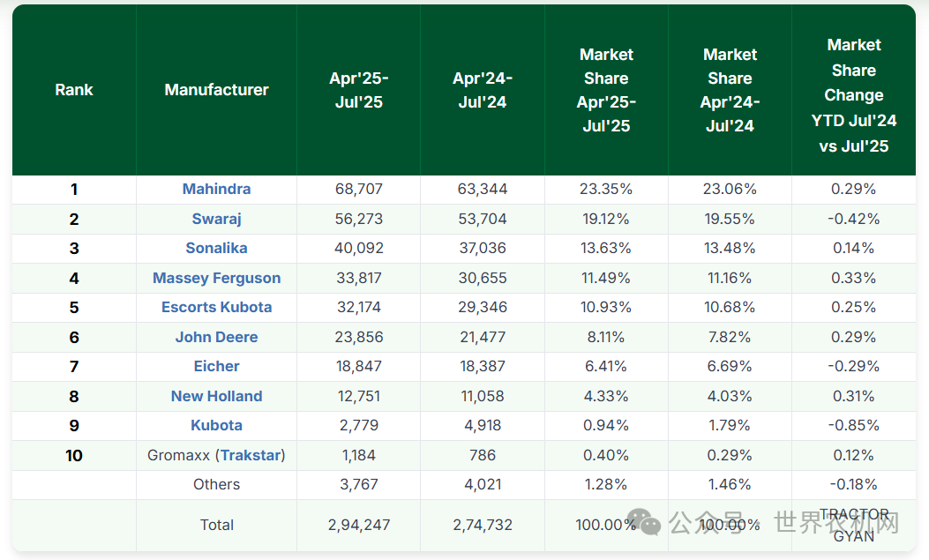Visit the New Holland link
Viewport: 929px width, 560px height.
click(x=216, y=396)
